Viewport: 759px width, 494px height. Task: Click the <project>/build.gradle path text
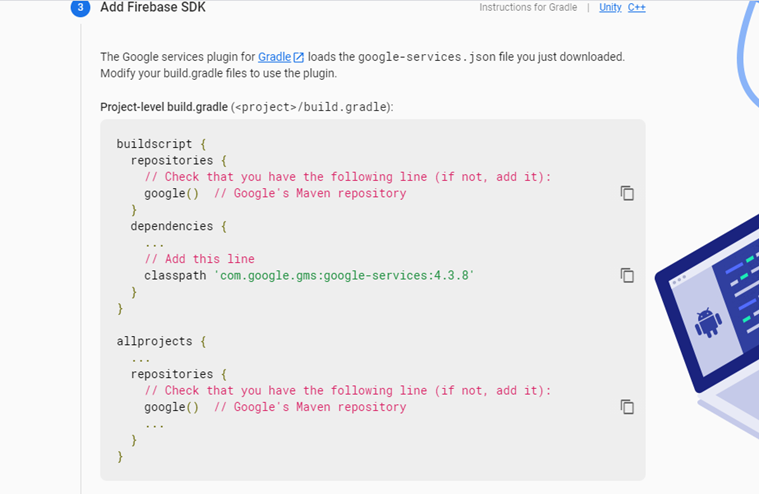(312, 107)
